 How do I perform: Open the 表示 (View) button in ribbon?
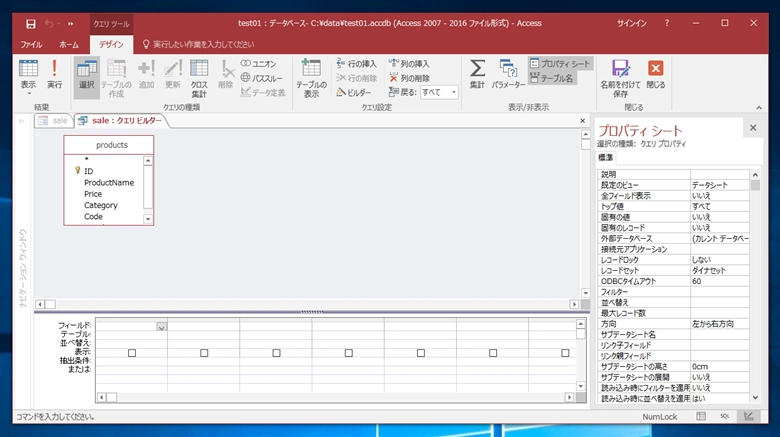(28, 78)
